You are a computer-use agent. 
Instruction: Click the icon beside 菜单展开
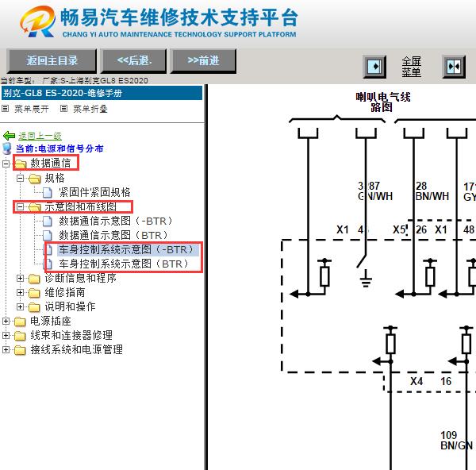pyautogui.click(x=6, y=109)
